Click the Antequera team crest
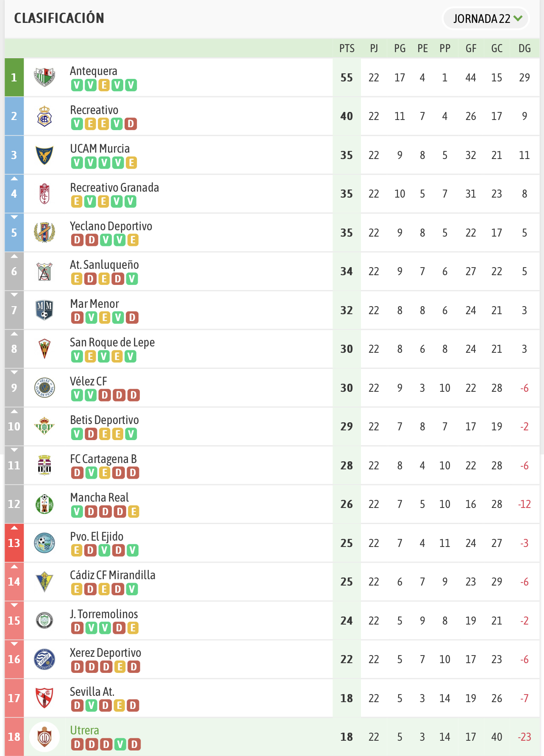The height and width of the screenshot is (756, 544). 44,77
